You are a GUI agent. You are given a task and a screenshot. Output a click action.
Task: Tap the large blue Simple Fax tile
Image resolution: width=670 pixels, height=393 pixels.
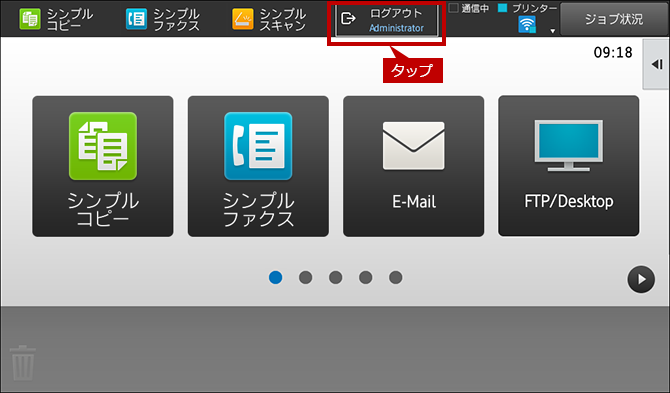pos(258,166)
